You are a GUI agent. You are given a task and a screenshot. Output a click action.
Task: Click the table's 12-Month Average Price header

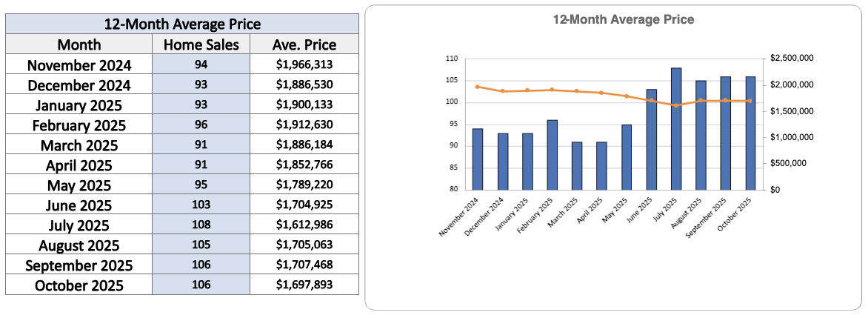(x=182, y=24)
